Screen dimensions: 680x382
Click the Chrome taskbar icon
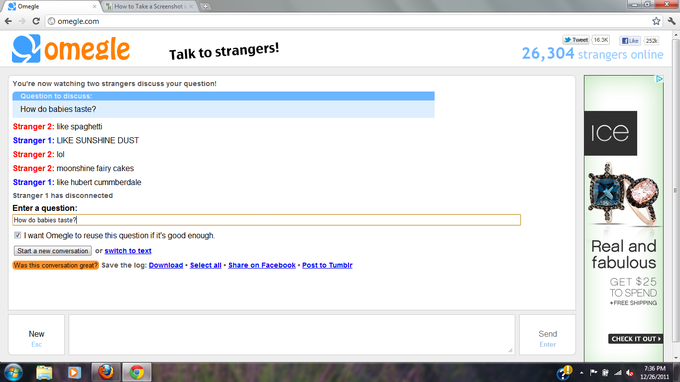pos(137,372)
